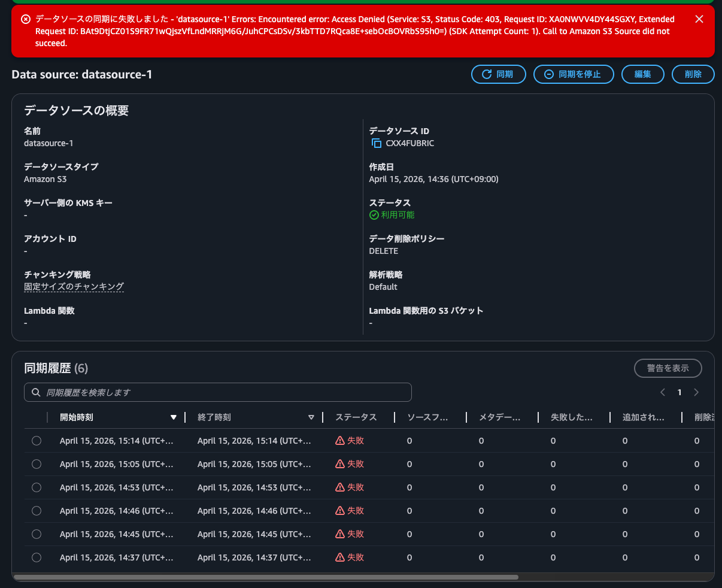Select the radio button for the 14:45 sync
This screenshot has width=722, height=588.
pyautogui.click(x=36, y=534)
